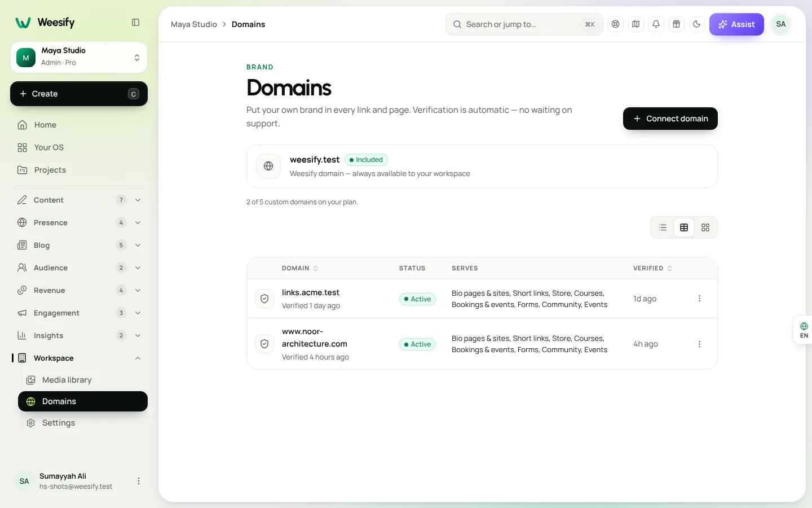Image resolution: width=812 pixels, height=508 pixels.
Task: Click Active badge for www.noor-architecture.com
Action: pos(417,344)
